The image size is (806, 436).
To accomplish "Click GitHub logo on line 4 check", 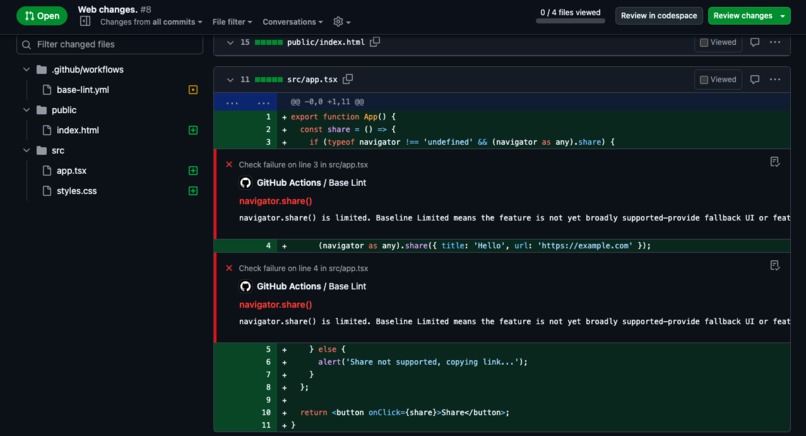I will coord(245,286).
